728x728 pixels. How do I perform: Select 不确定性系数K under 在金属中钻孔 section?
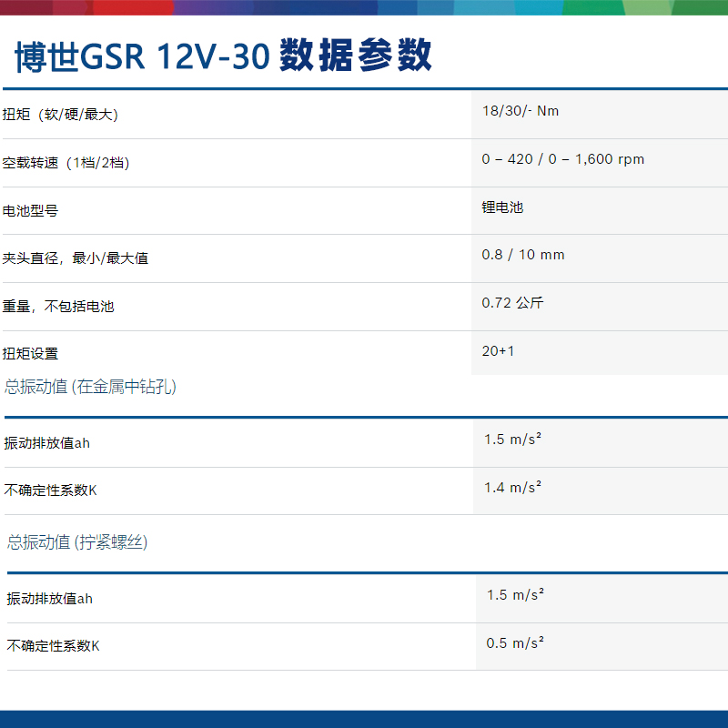pos(51,490)
